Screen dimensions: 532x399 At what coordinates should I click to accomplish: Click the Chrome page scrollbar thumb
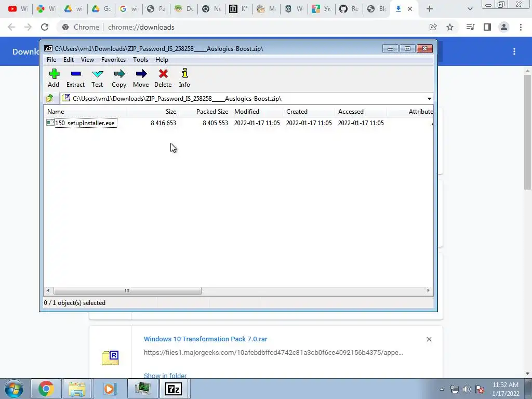[527, 132]
